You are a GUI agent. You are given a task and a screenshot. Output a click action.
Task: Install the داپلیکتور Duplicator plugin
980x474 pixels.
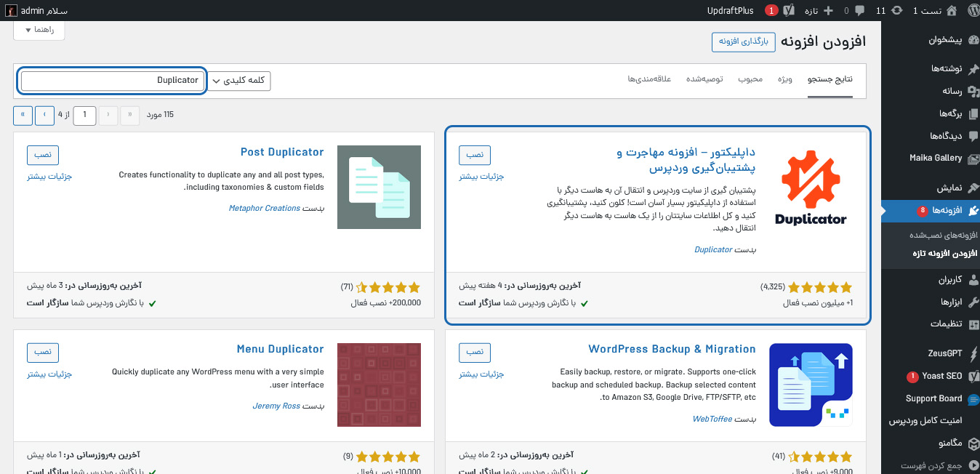tap(475, 155)
